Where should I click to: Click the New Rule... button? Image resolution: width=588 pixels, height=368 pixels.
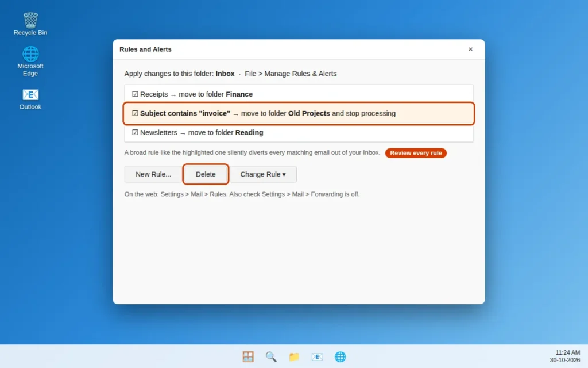[153, 174]
